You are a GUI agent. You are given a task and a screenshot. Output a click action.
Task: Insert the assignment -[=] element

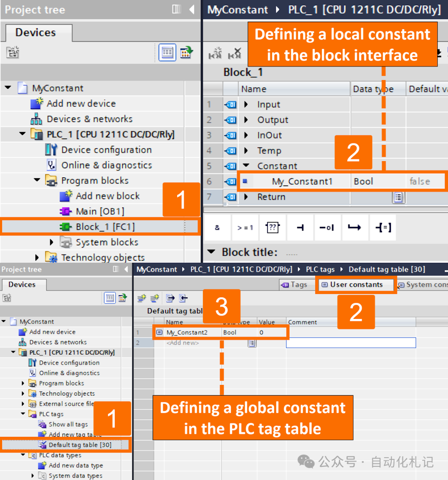tap(383, 228)
